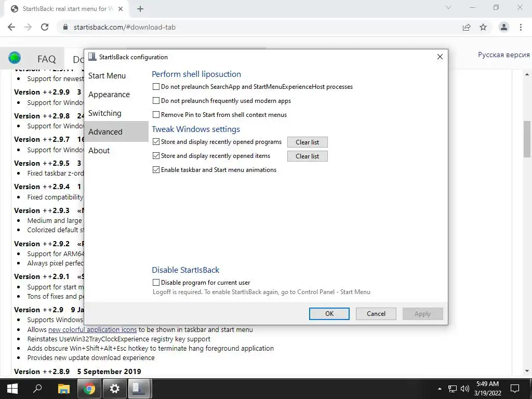Open a new browser tab with plus icon
Image resolution: width=532 pixels, height=399 pixels.
tap(140, 9)
